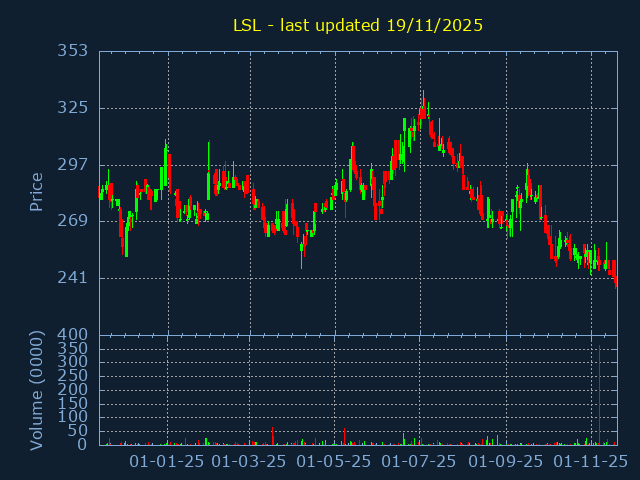The height and width of the screenshot is (480, 640).
Task: Click the "Volume (0000)" axis label
Action: [x=36, y=389]
